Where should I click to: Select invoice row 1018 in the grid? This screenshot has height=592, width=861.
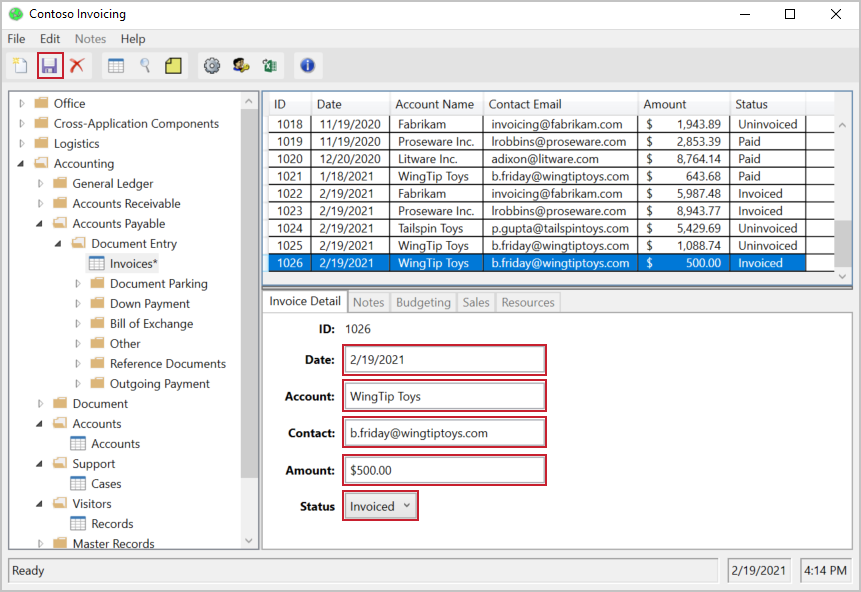537,124
